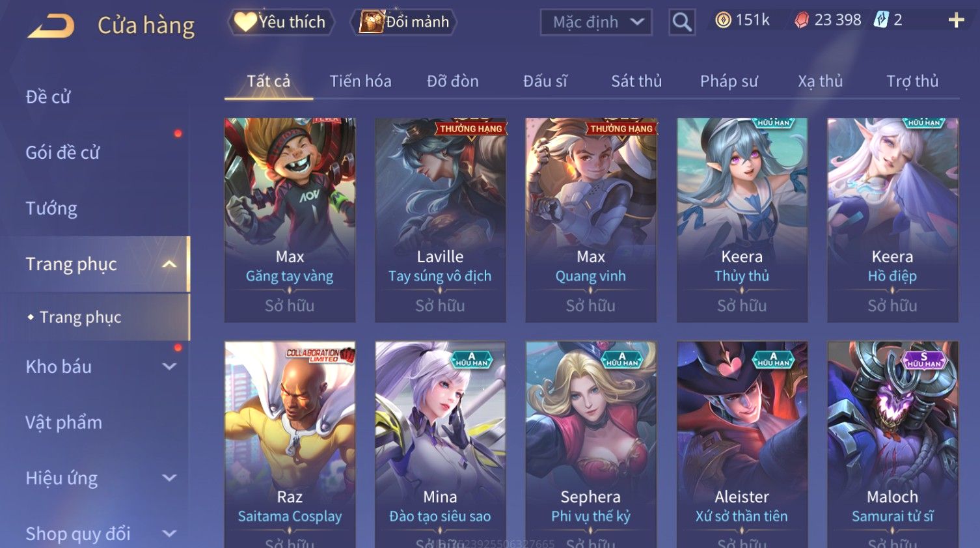This screenshot has height=548, width=980.
Task: Collapse the Trang phục sidebar section
Action: click(x=169, y=264)
